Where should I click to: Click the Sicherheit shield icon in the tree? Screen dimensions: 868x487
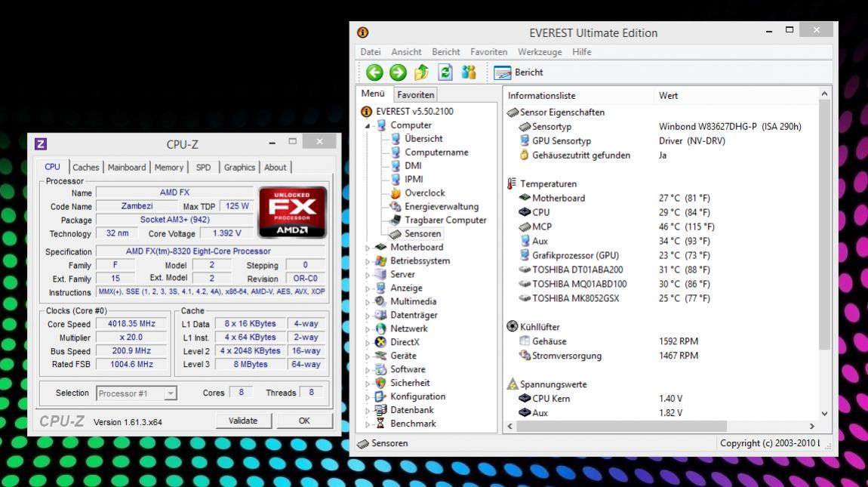pyautogui.click(x=380, y=383)
